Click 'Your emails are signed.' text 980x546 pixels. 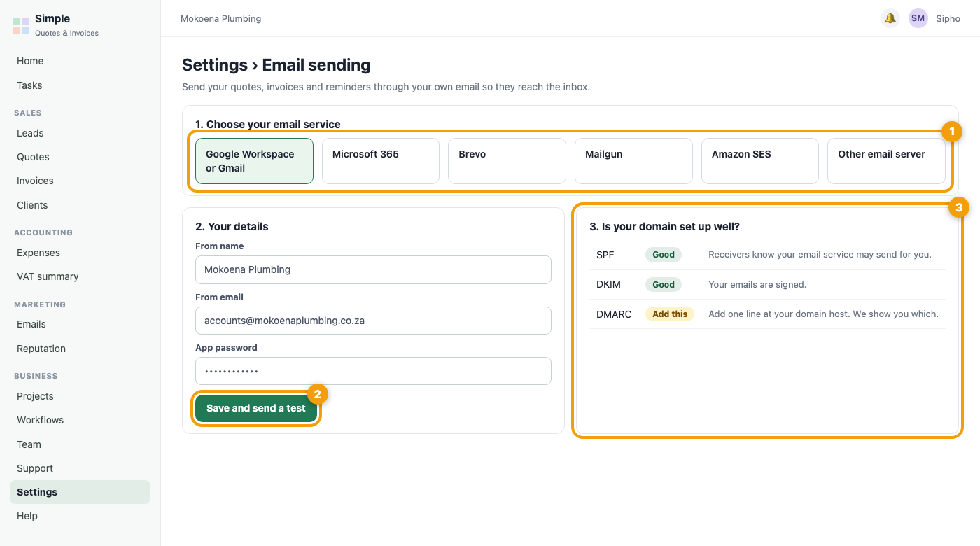(x=757, y=284)
